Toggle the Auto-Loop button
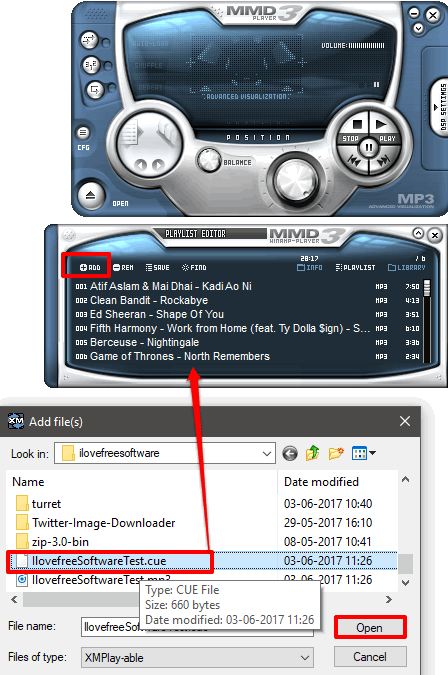Screen dimensions: 448x675 [x=89, y=40]
